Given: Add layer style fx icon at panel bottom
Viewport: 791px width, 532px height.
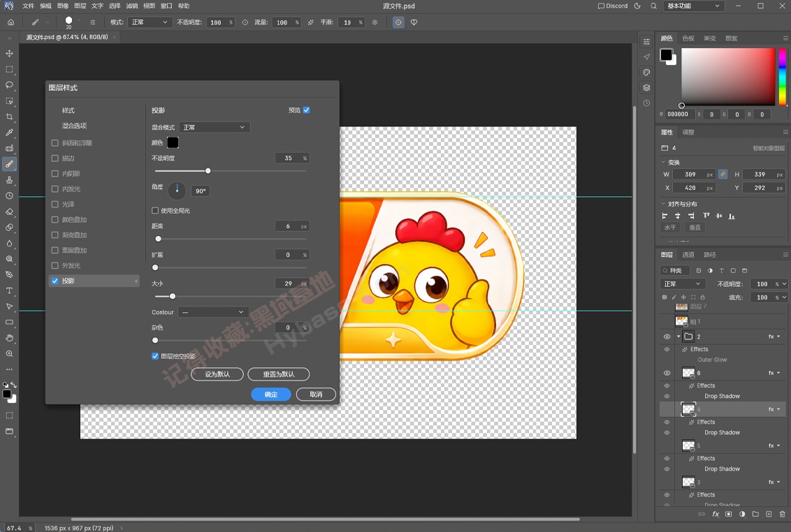Looking at the screenshot, I should 716,514.
